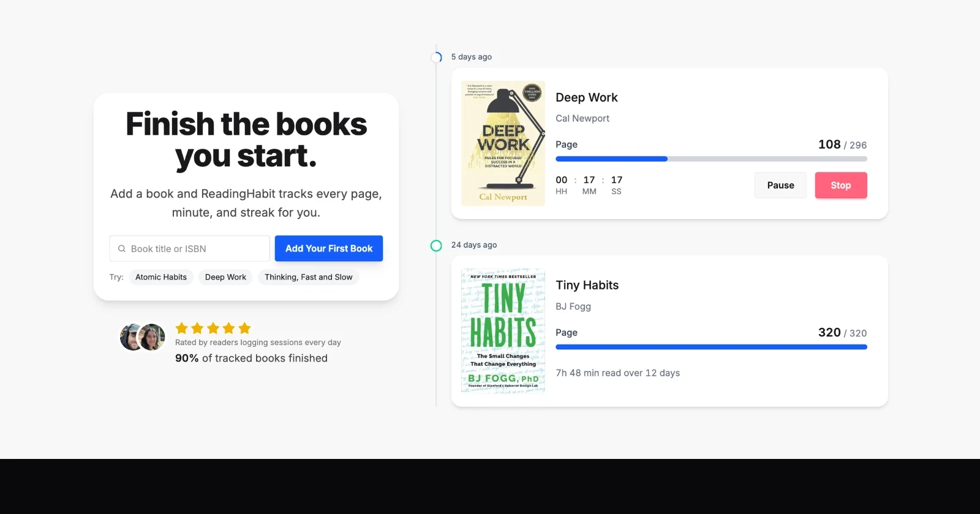Click '5 days ago' timeline label
Screen dimensions: 980x514
(x=472, y=57)
